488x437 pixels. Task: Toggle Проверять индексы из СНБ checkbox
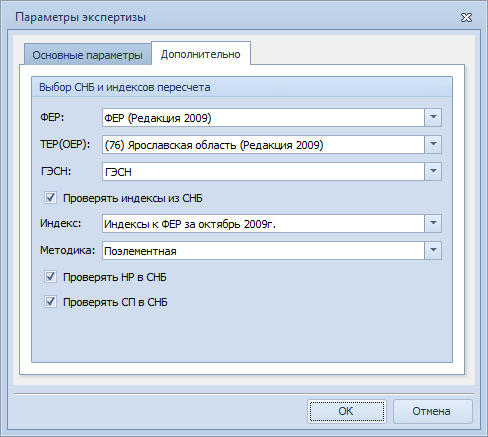pos(50,198)
